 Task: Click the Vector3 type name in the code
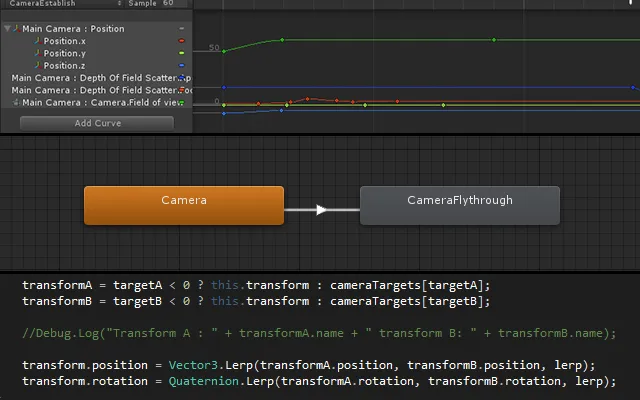[193, 365]
